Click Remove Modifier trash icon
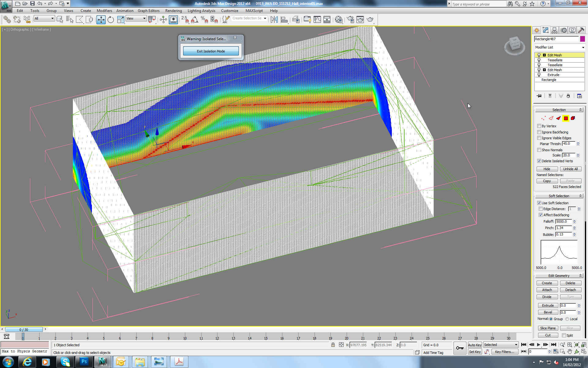Viewport: 588px width, 368px height. 568,96
